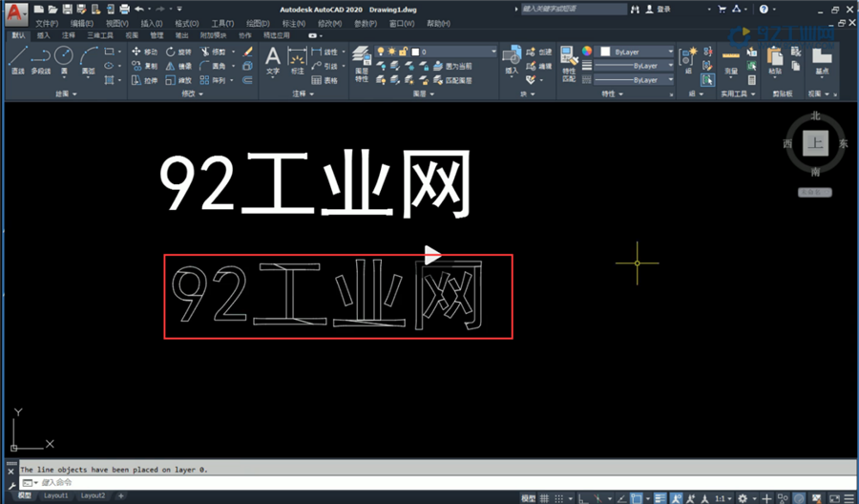Toggle lineweight display in status bar
The image size is (859, 504).
point(660,498)
